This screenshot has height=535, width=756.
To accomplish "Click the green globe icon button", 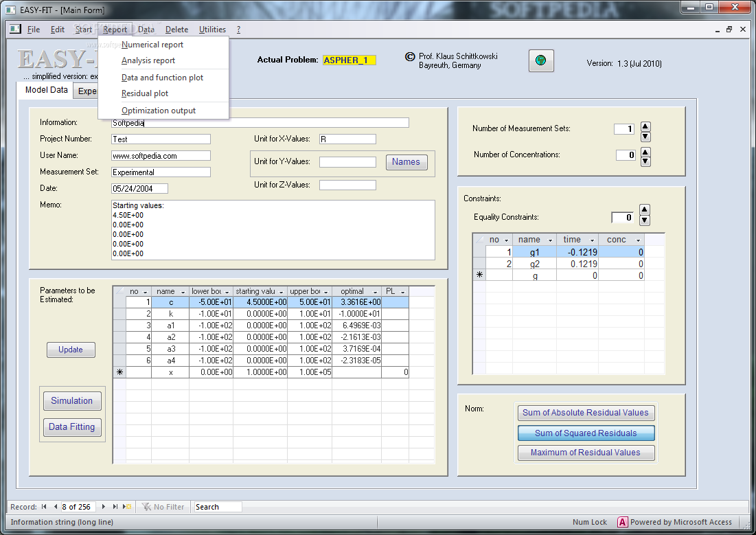I will coord(541,61).
